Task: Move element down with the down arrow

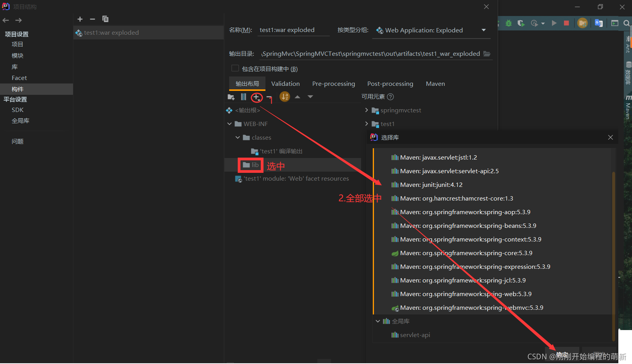Action: (310, 97)
